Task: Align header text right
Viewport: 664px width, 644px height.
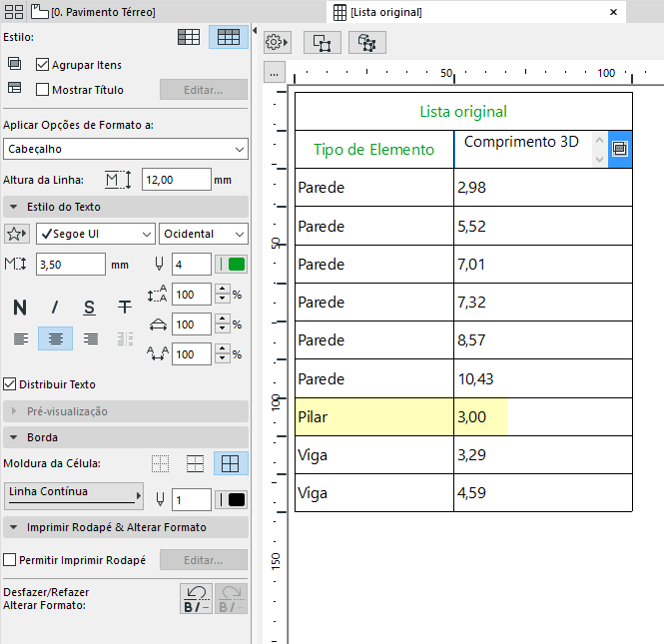Action: [91, 338]
